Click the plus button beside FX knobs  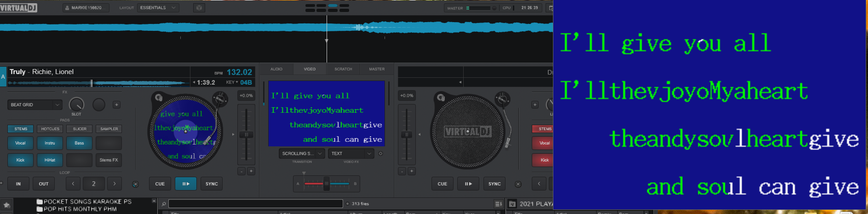point(117,105)
